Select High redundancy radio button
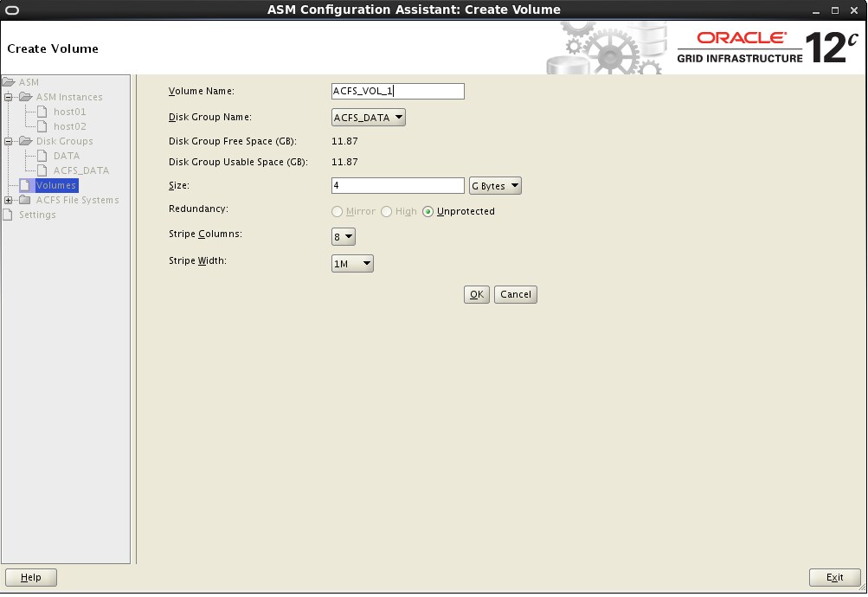 386,211
